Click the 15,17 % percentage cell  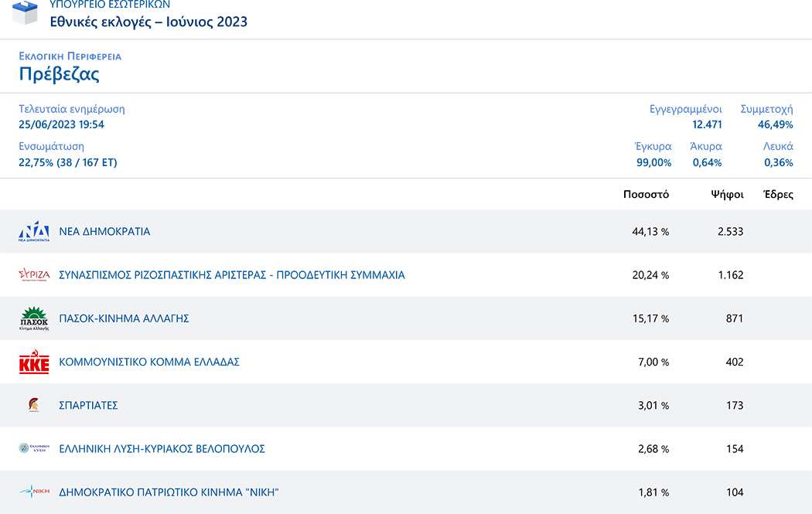(x=650, y=318)
